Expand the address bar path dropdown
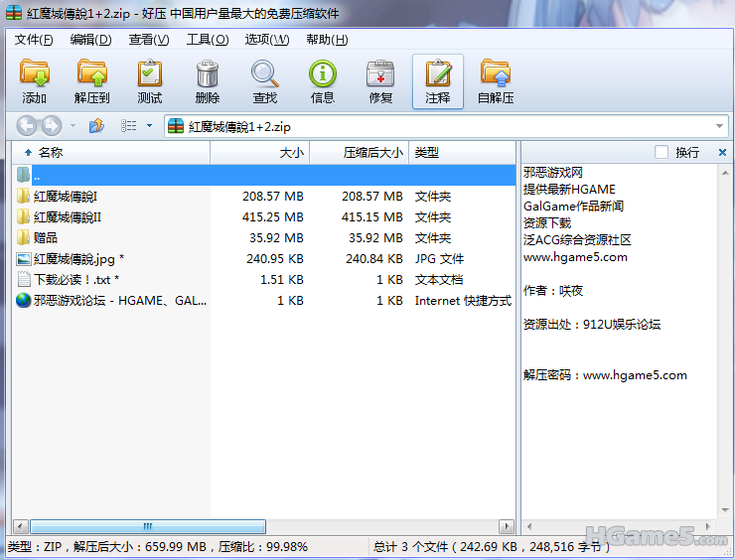Viewport: 735px width, 560px height. pyautogui.click(x=719, y=126)
